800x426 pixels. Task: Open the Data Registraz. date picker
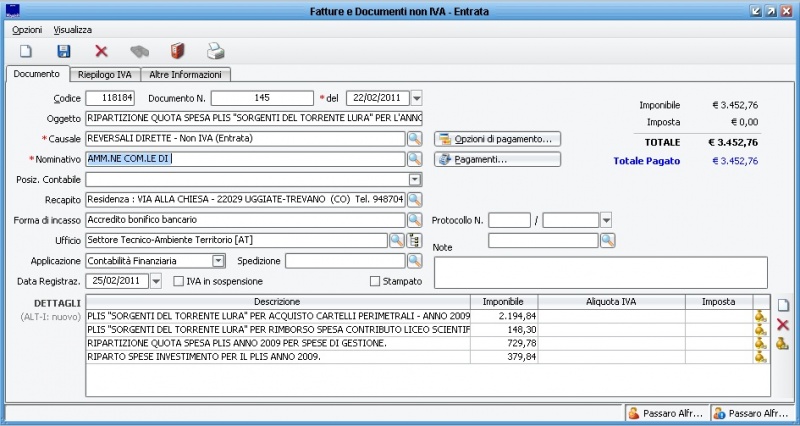pyautogui.click(x=155, y=281)
